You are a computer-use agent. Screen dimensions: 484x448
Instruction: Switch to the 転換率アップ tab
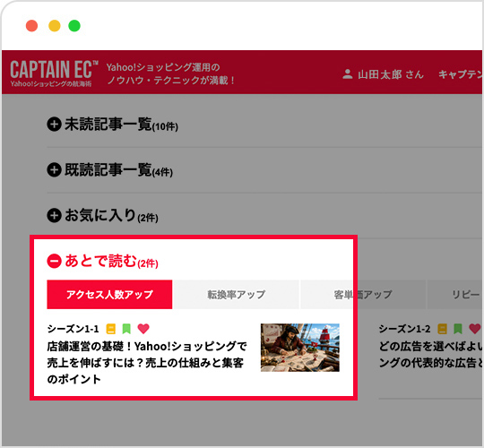[x=236, y=295]
